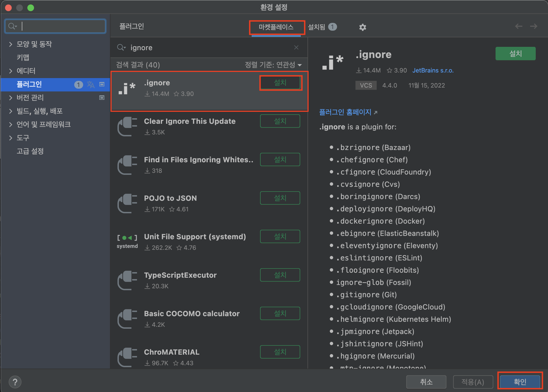Install the POJO to JSON plugin

[x=280, y=198]
